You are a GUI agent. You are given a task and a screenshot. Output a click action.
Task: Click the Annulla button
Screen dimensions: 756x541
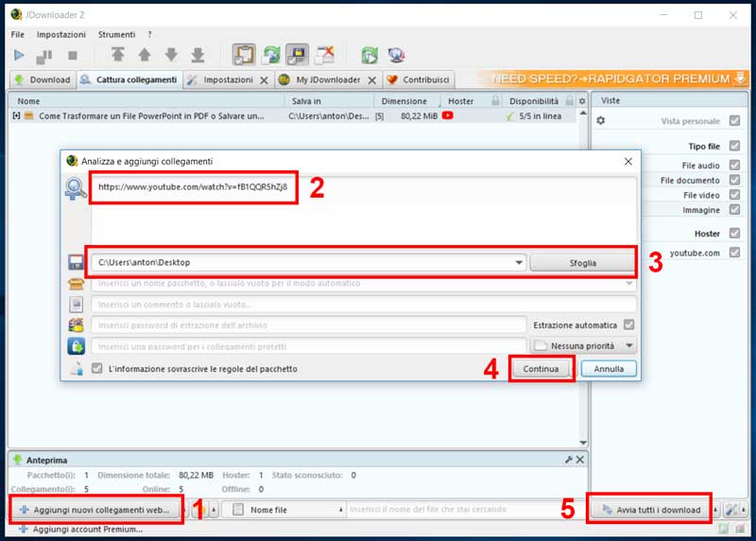(x=609, y=369)
